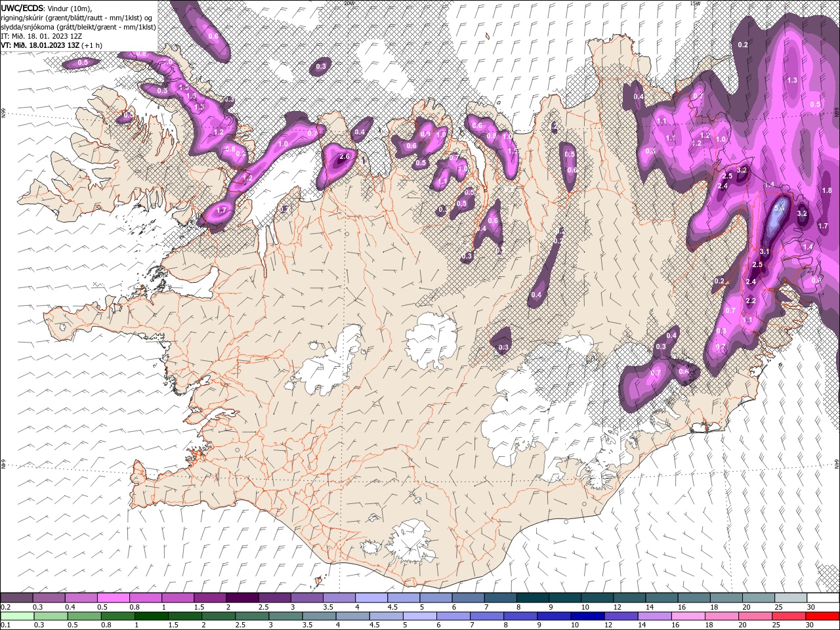Click the 'IT: Mið. 18. 01. 2023 12Z' line
This screenshot has height=630, width=840.
click(x=41, y=35)
